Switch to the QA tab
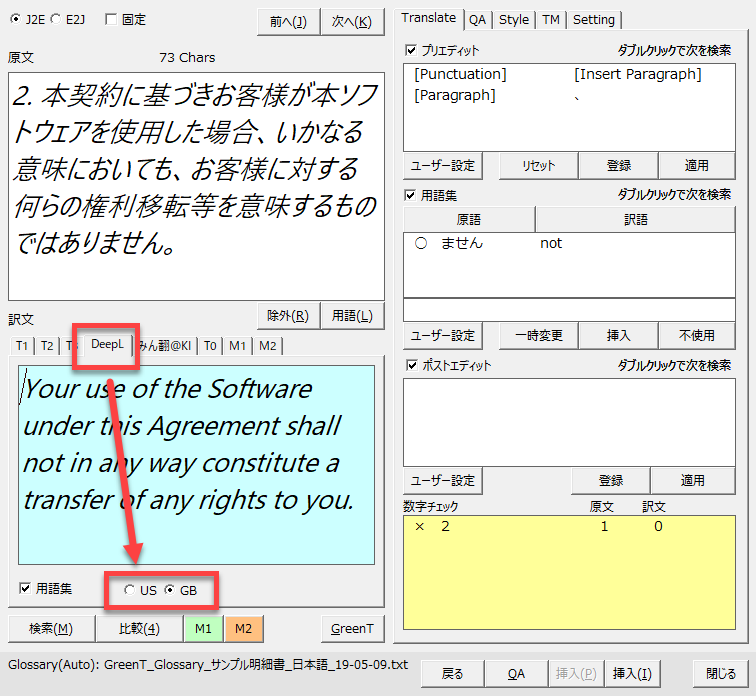Screen dimensions: 756x696 click(478, 19)
